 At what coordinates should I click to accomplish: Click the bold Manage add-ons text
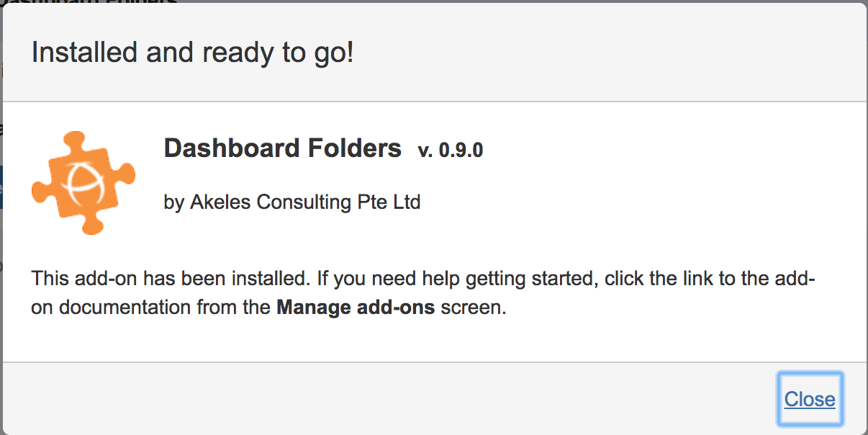pyautogui.click(x=356, y=308)
